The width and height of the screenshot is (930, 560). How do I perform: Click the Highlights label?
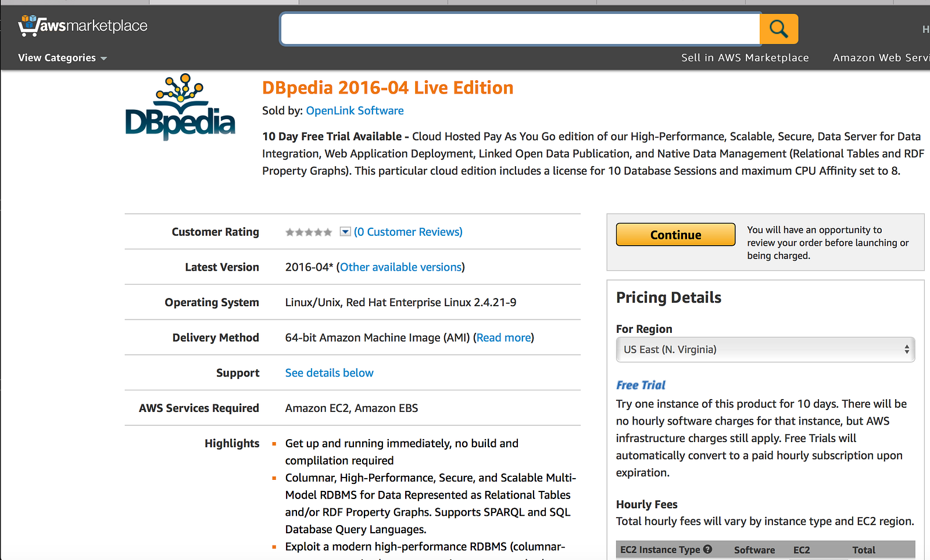coord(232,443)
